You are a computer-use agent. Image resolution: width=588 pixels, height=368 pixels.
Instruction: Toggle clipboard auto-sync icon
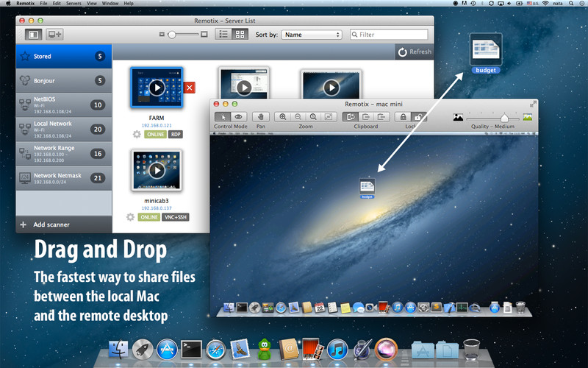click(351, 117)
